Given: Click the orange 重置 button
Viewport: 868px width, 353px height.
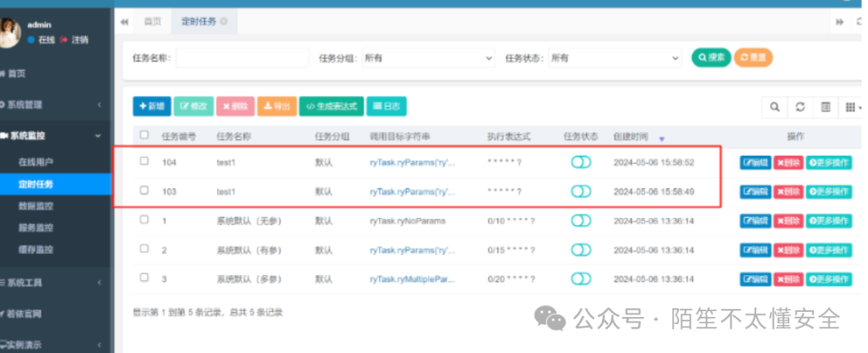Looking at the screenshot, I should 753,58.
